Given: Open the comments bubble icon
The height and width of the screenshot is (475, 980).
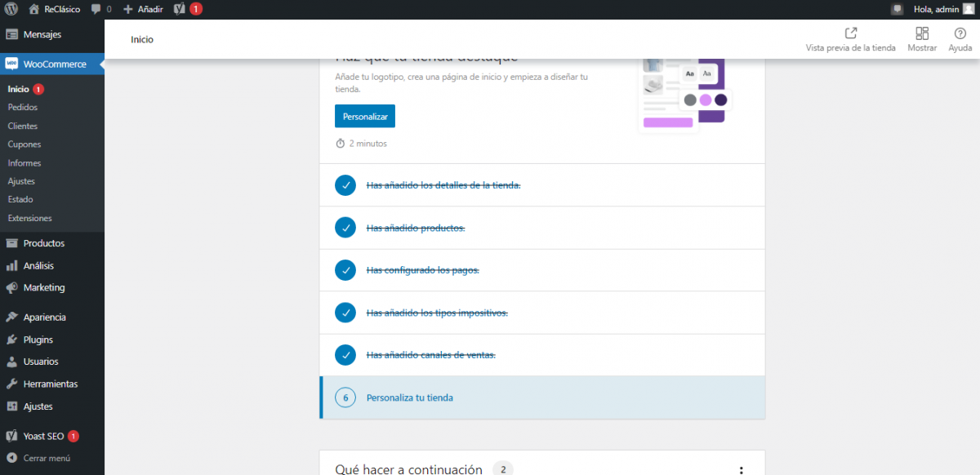Looking at the screenshot, I should click(97, 9).
